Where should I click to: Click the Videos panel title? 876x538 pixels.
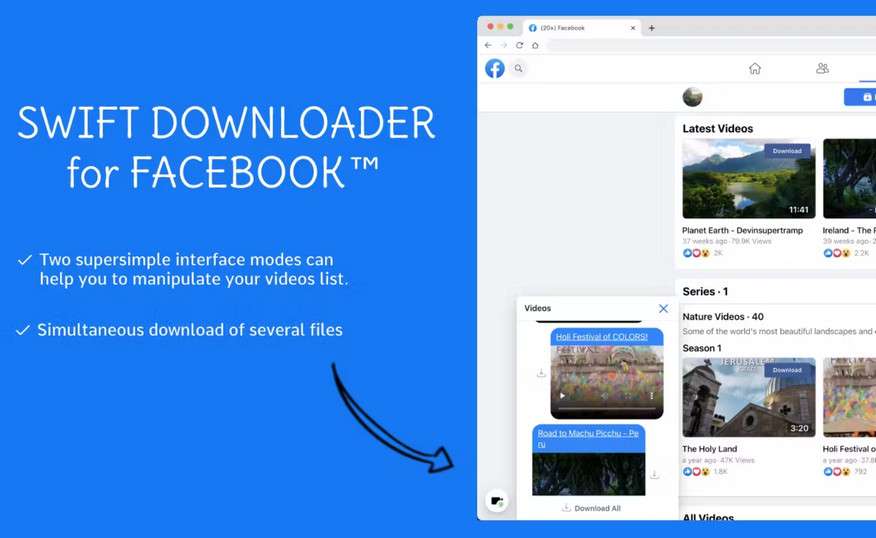pos(537,308)
